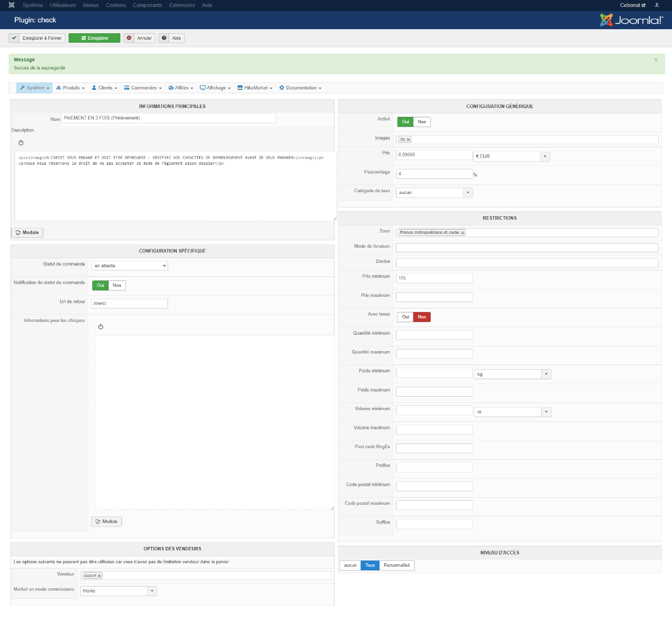Set Activé to Non

422,122
